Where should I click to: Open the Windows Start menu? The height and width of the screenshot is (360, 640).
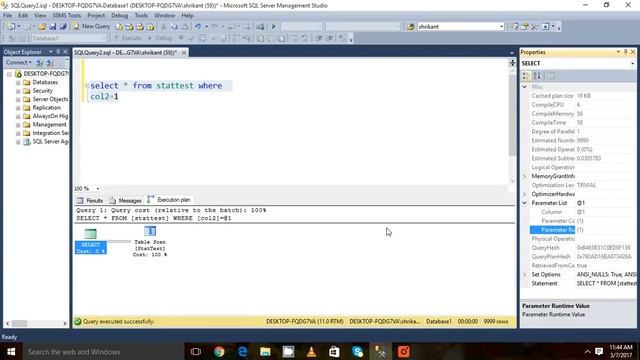[x=11, y=351]
